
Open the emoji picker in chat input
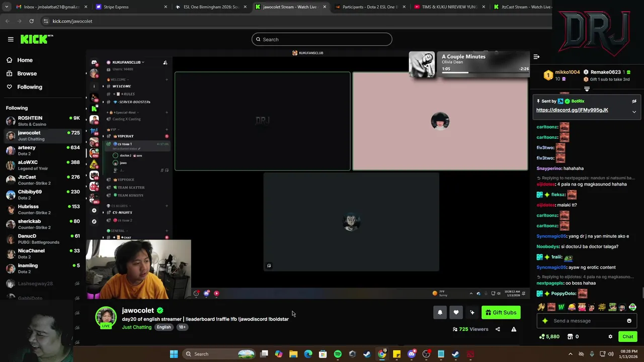(x=629, y=321)
